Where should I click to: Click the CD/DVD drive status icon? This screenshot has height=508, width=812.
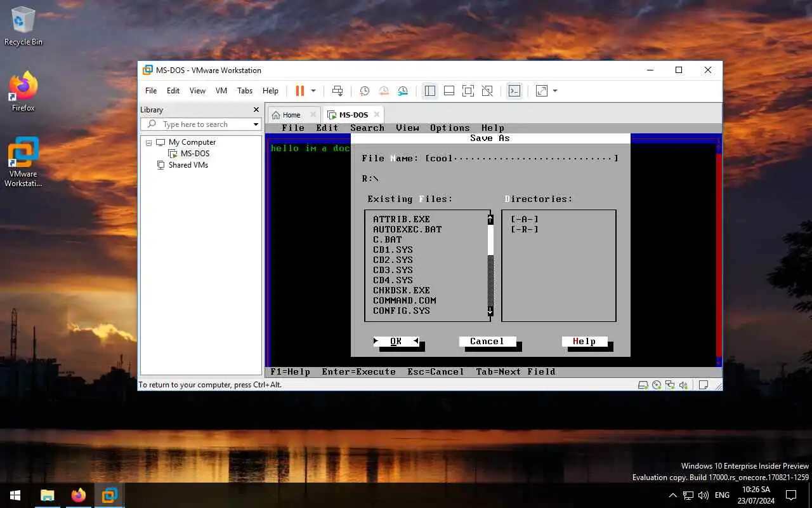657,385
